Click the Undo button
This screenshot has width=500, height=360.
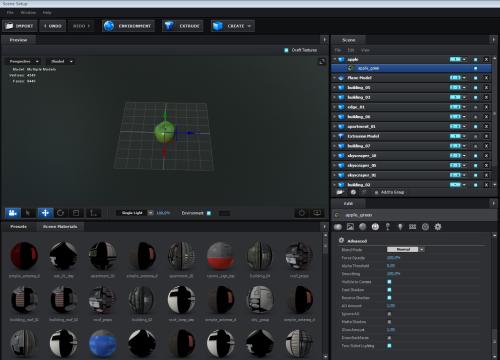pyautogui.click(x=53, y=26)
